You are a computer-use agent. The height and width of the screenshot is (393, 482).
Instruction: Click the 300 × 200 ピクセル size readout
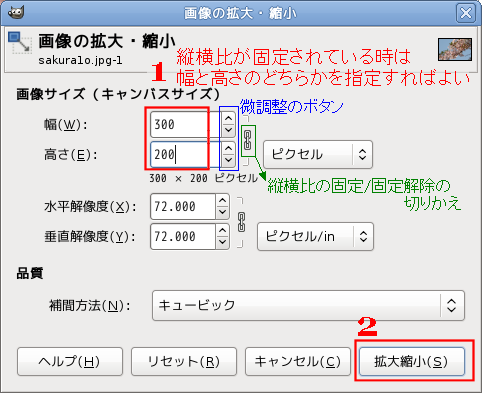coord(203,178)
